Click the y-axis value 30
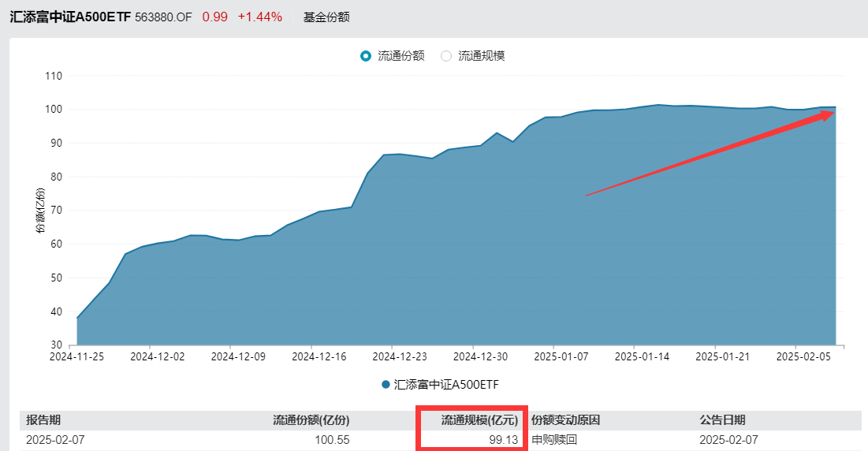This screenshot has height=451, width=868. (x=57, y=345)
